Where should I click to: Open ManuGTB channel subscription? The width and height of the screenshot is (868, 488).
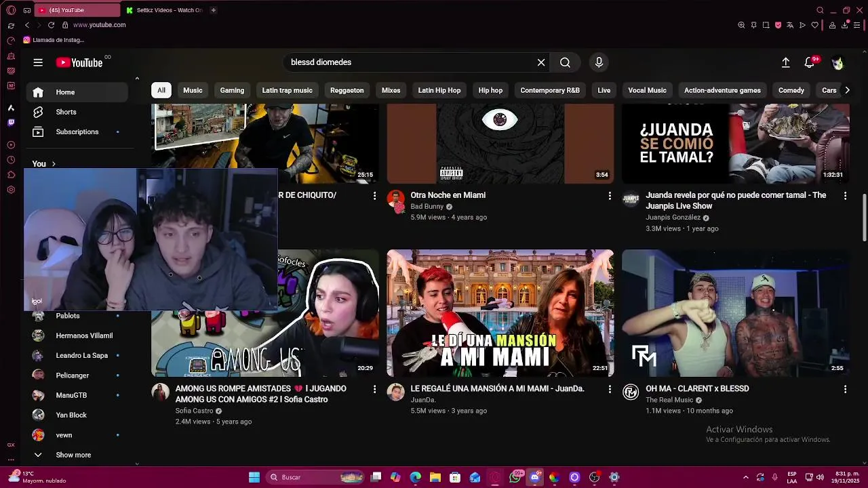click(x=77, y=395)
